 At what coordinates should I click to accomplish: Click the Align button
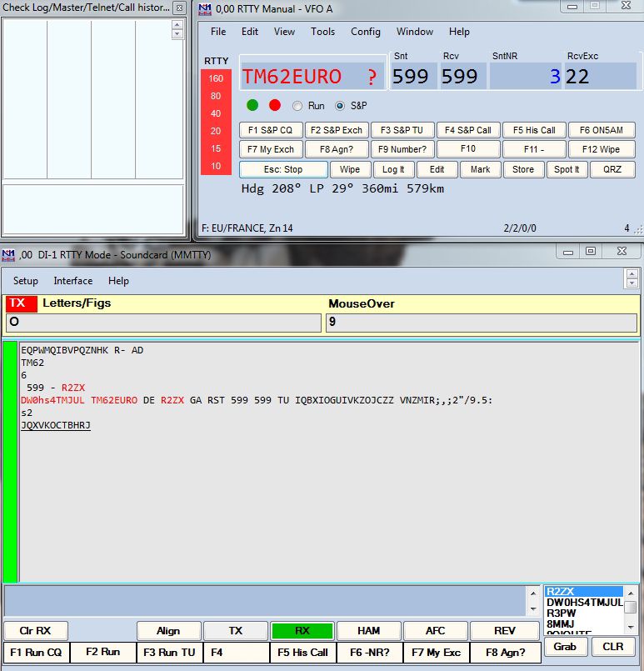(168, 631)
